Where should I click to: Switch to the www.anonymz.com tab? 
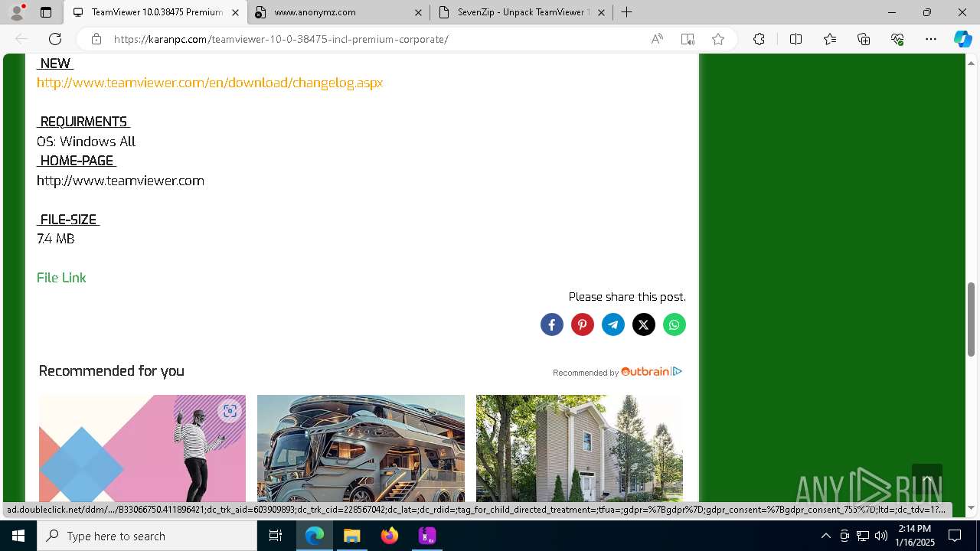click(x=337, y=12)
